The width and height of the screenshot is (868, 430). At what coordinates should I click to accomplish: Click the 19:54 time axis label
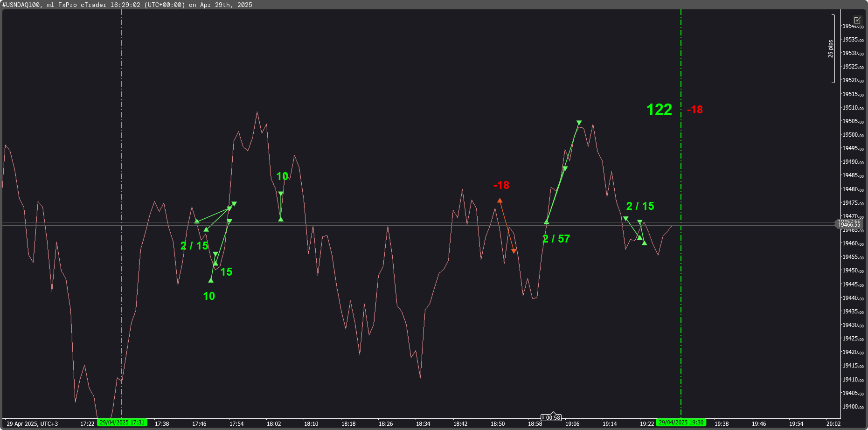796,424
